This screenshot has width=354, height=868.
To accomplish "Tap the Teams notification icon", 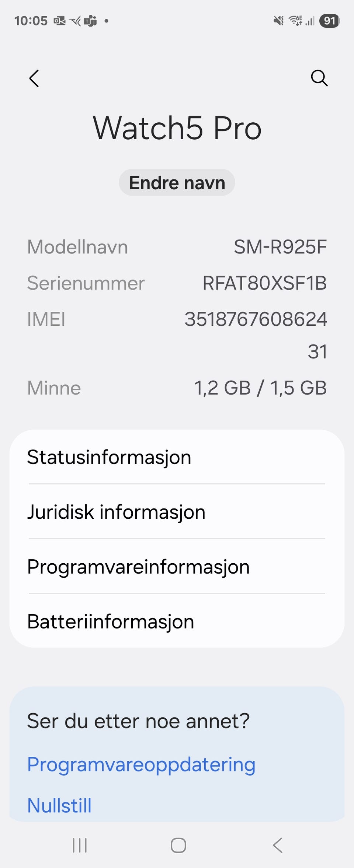I will 90,21.
